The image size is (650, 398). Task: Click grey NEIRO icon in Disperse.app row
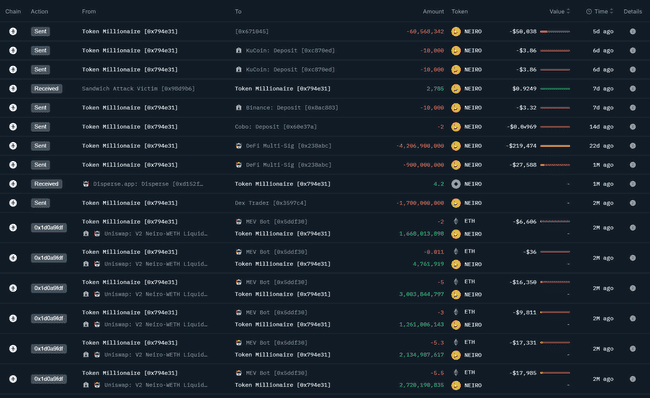(456, 184)
